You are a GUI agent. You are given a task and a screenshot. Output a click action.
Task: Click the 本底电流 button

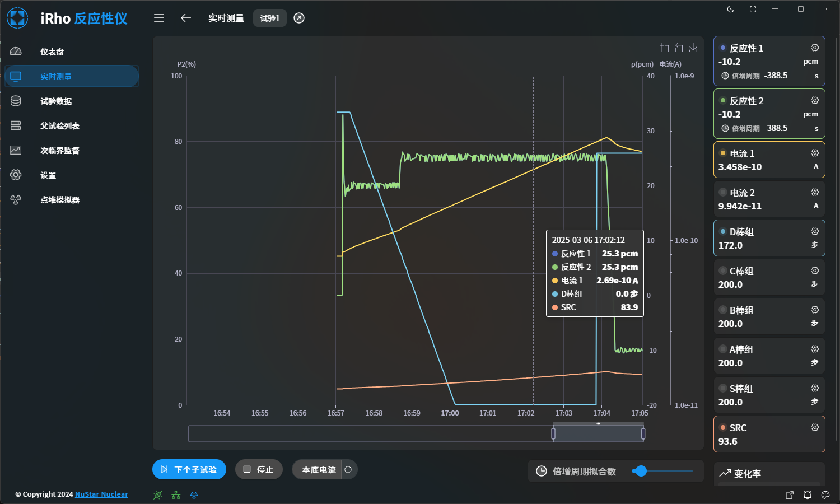pyautogui.click(x=318, y=469)
